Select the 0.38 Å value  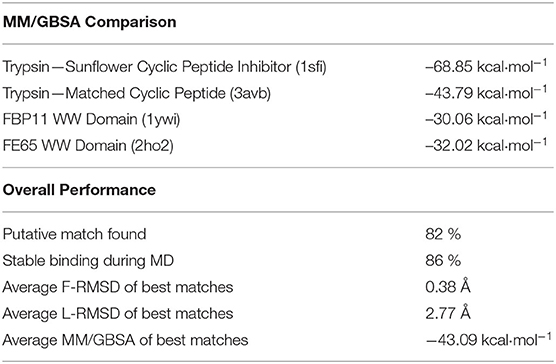448,286
